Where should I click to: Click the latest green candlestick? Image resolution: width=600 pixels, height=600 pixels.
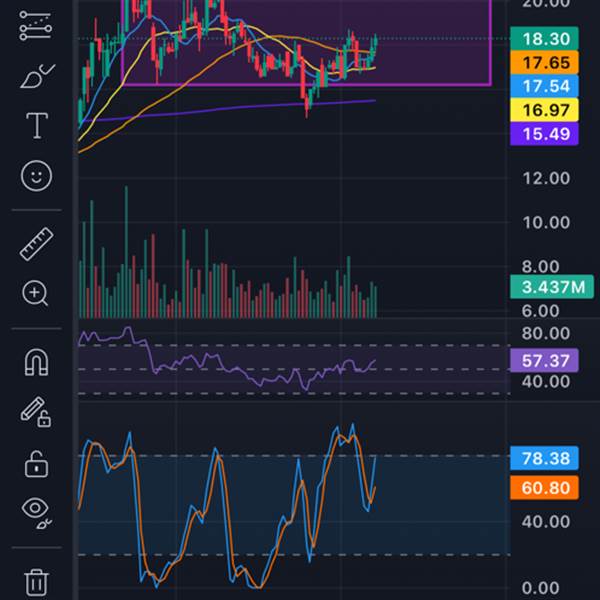[376, 41]
